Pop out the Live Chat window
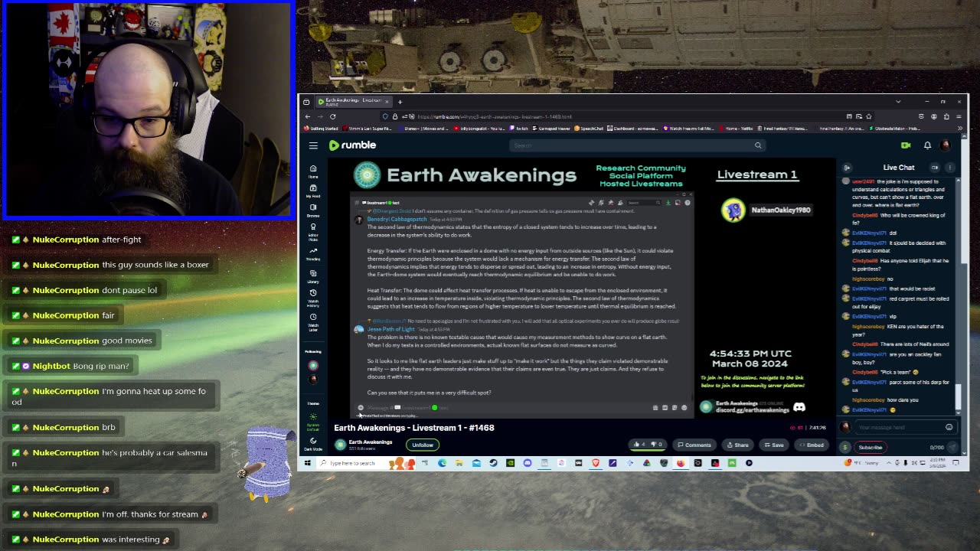This screenshot has width=980, height=551. (935, 168)
